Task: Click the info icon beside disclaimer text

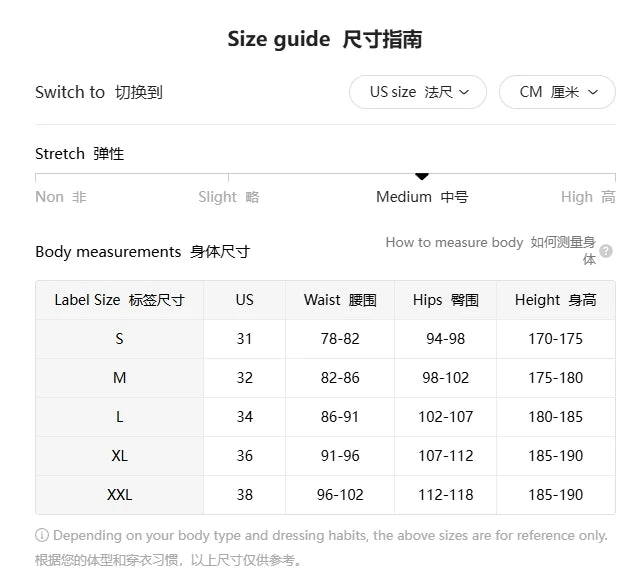Action: tap(42, 535)
